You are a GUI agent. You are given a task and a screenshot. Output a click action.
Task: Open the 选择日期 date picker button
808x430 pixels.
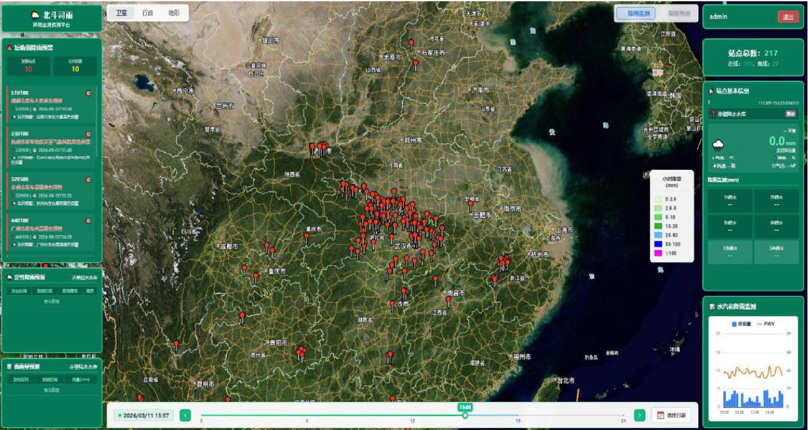pyautogui.click(x=671, y=415)
